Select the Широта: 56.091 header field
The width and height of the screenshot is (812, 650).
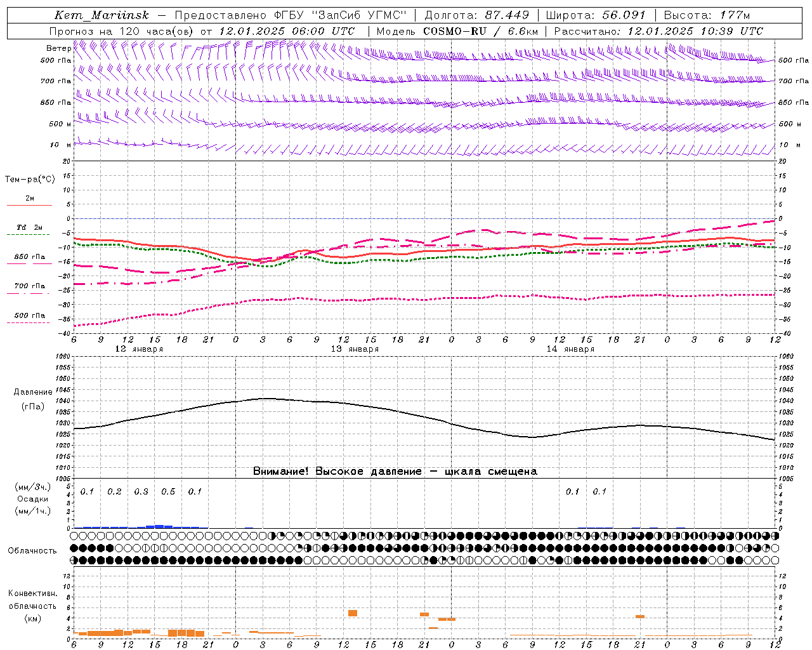coord(596,15)
